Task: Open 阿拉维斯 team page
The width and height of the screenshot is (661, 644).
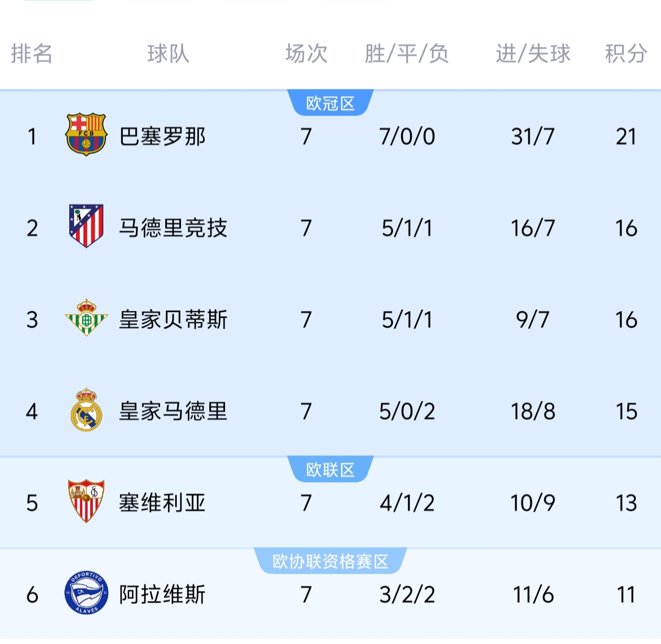Action: tap(162, 595)
